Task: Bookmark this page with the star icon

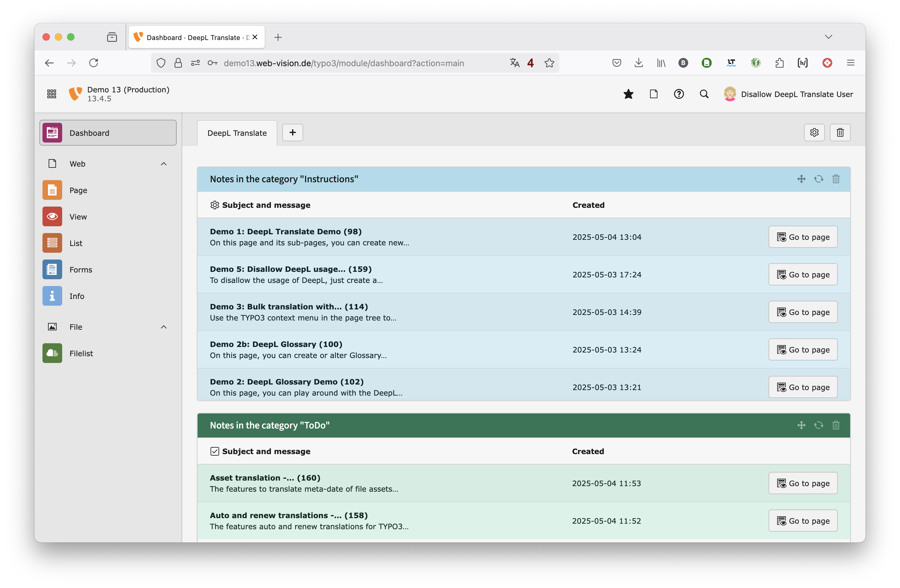Action: coord(549,63)
